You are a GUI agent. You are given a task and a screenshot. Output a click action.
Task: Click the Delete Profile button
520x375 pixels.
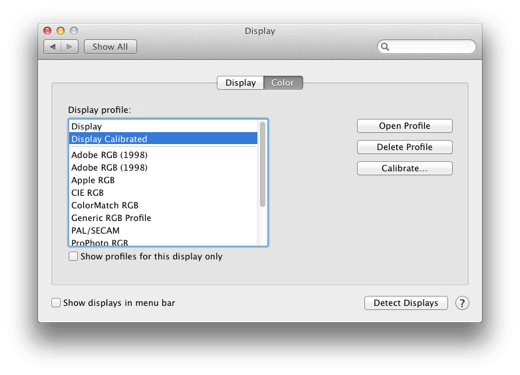point(405,147)
